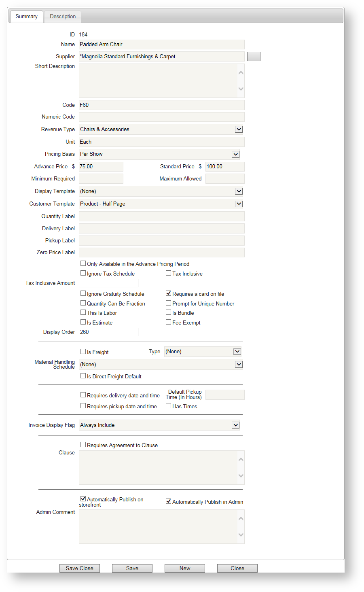Click the New button

tap(185, 568)
